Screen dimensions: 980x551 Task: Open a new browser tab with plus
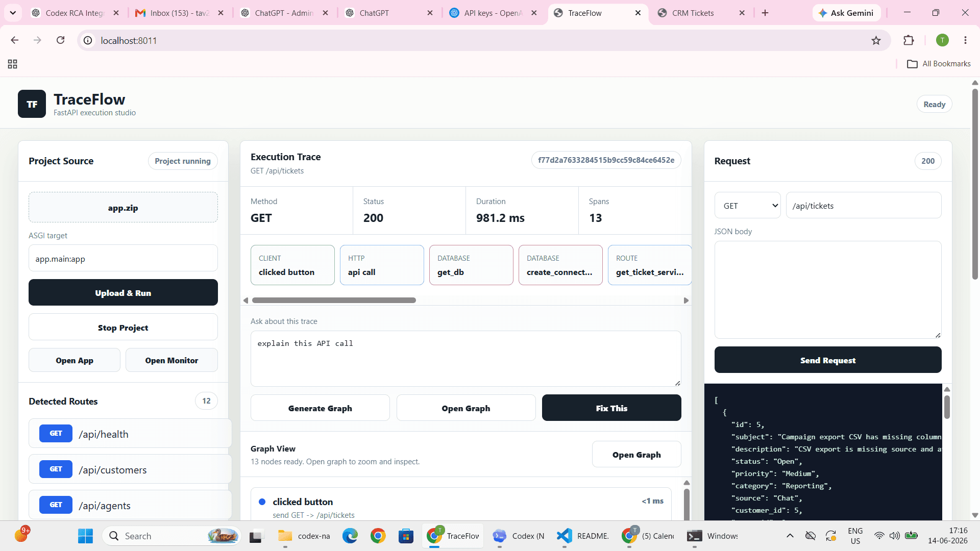(x=765, y=13)
